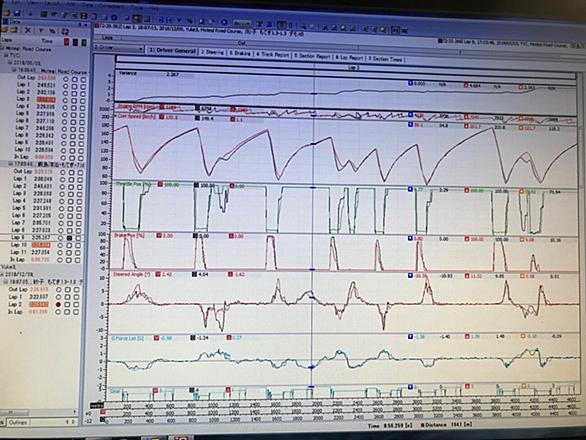Open the dropdown button in the top toolbar
586x440 pixels.
[x=242, y=23]
